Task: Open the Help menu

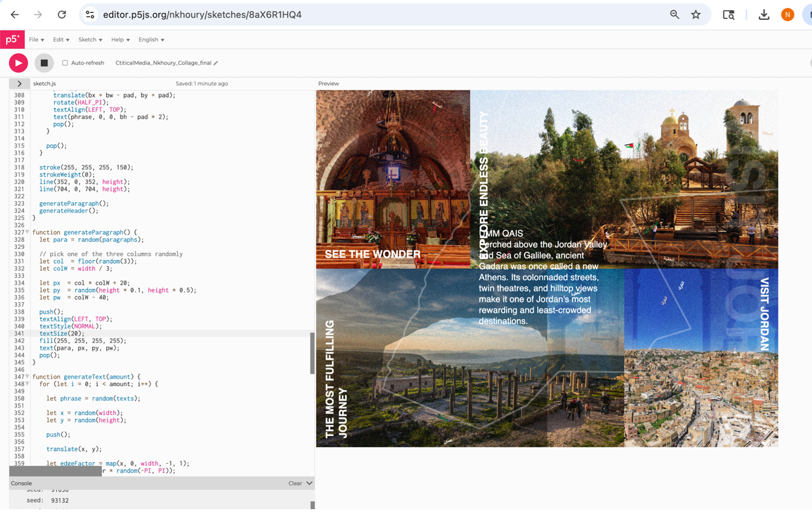Action: point(120,40)
